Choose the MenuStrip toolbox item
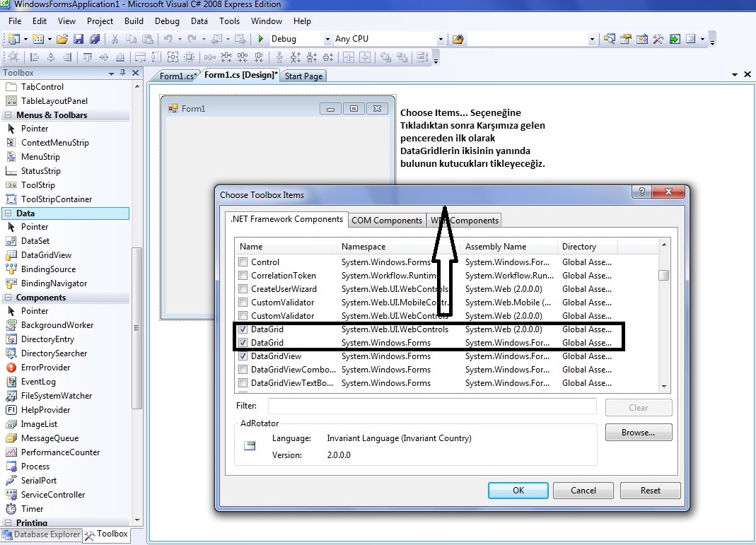 click(40, 157)
